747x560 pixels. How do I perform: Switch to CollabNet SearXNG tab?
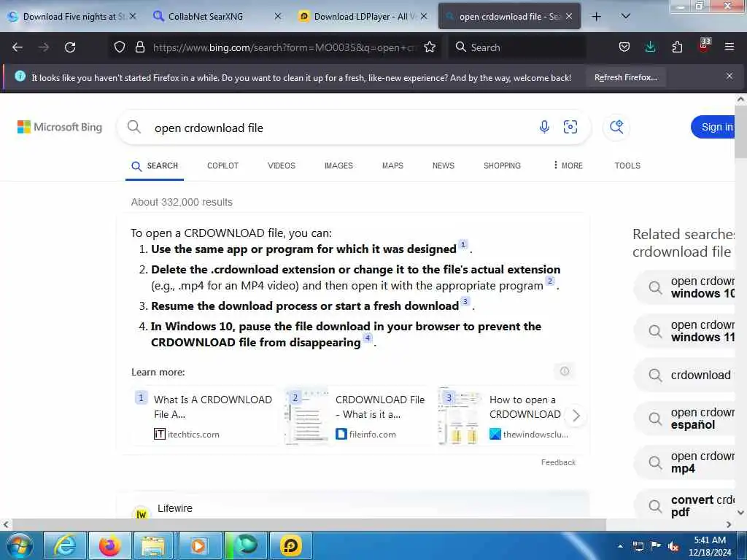click(x=217, y=17)
